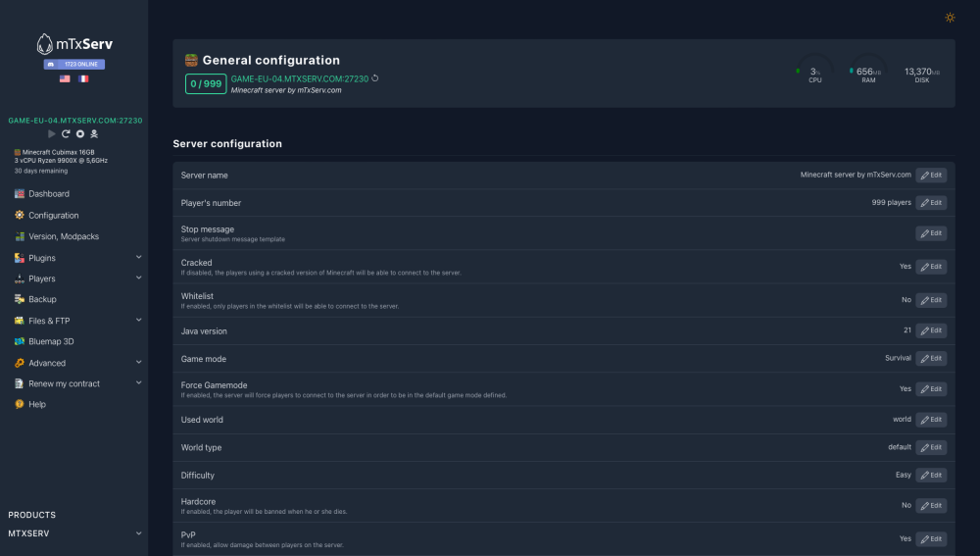The image size is (980, 556).
Task: Switch language with the US flag
Action: 65,78
